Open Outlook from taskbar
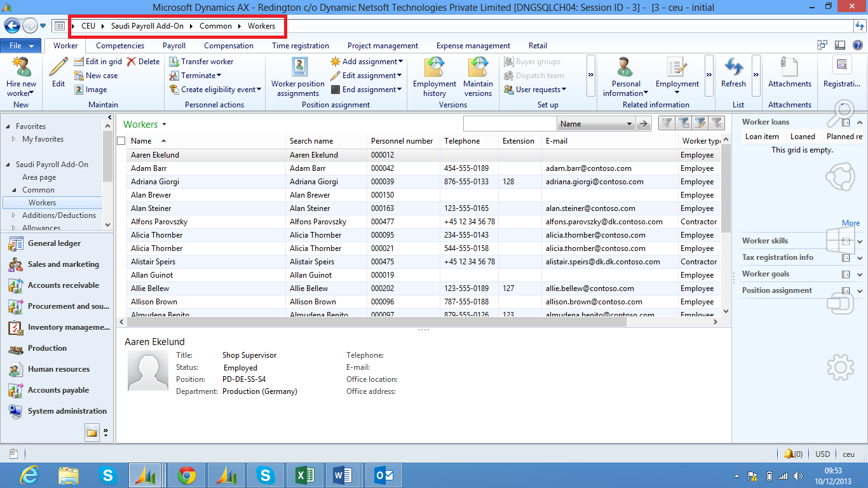The height and width of the screenshot is (488, 868). point(384,475)
